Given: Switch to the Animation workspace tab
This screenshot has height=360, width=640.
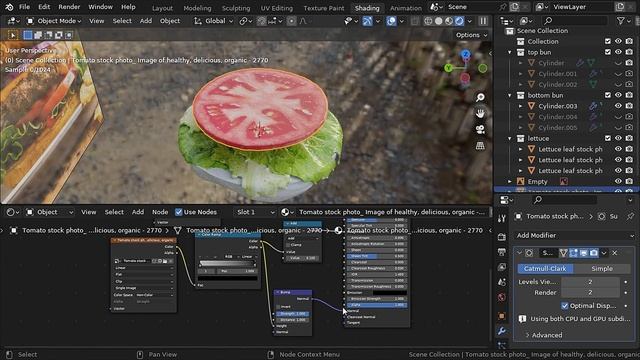Looking at the screenshot, I should point(405,8).
